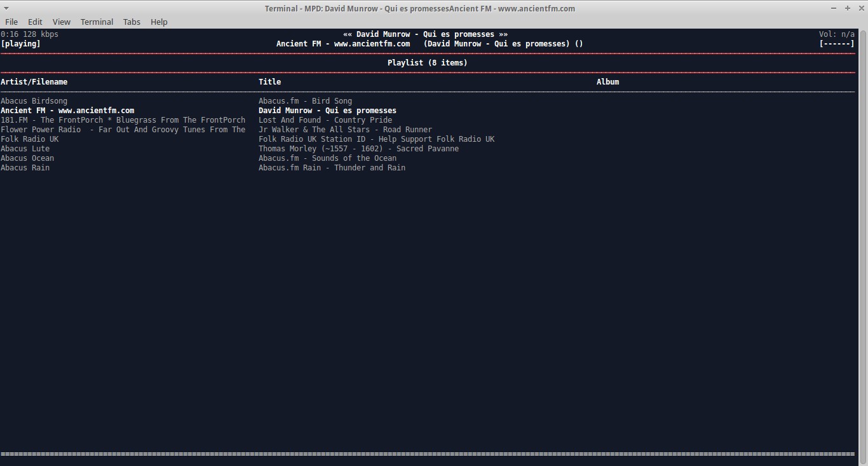Click the Album column header

[607, 82]
